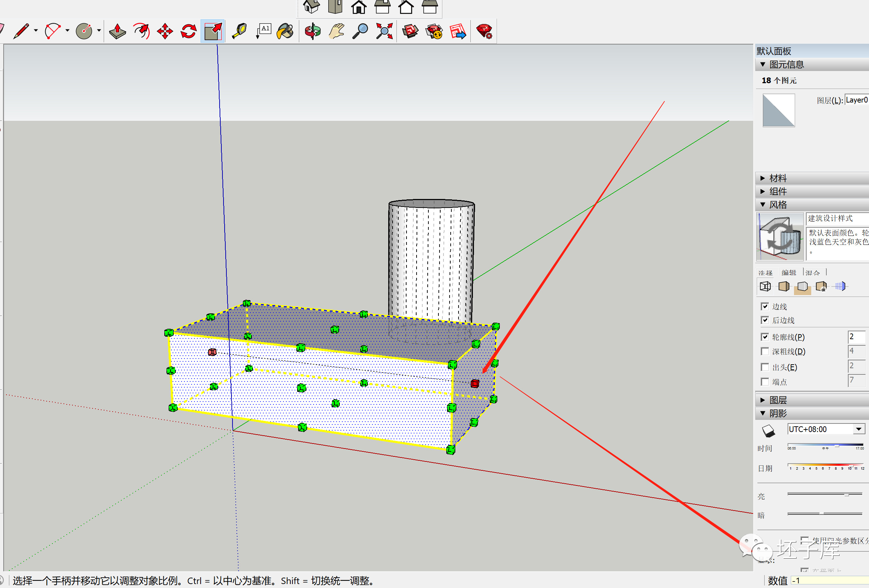Click the 轮廓线 value field
This screenshot has width=869, height=588.
click(x=857, y=337)
